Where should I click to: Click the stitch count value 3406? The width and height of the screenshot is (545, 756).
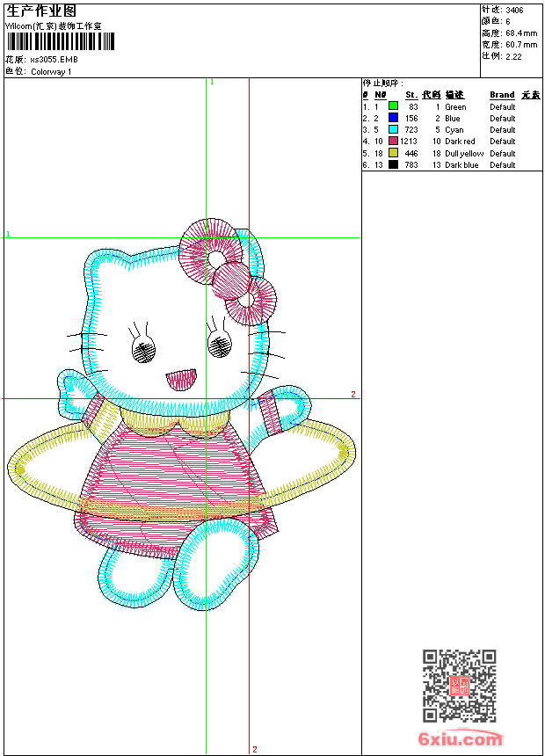[514, 10]
